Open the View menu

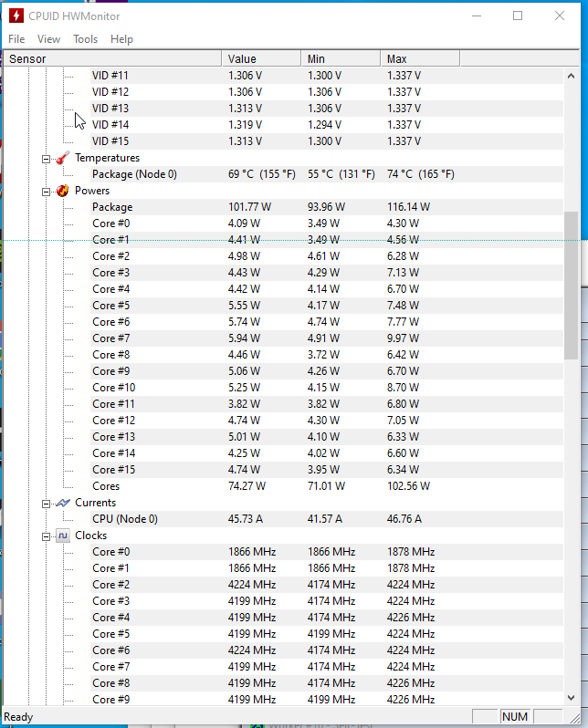point(48,39)
